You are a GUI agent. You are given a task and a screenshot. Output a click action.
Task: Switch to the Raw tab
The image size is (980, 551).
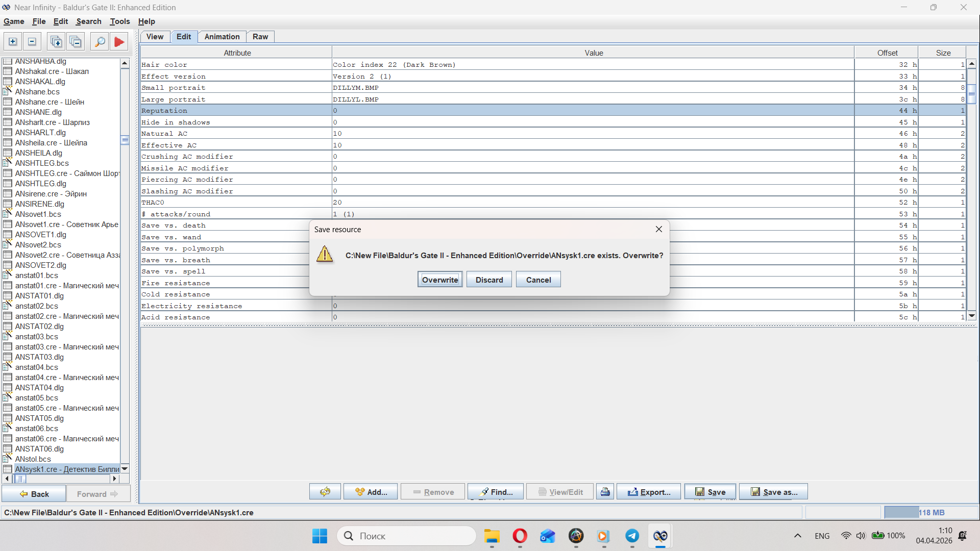tap(260, 37)
